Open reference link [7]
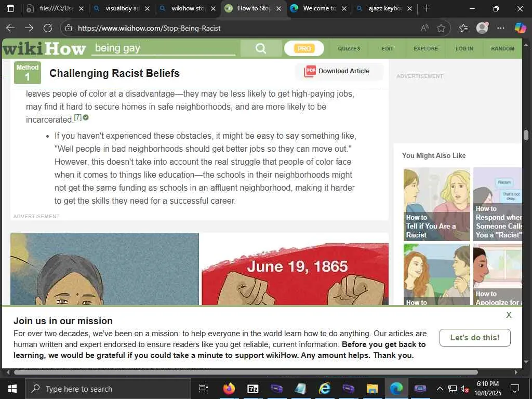Viewport: 532px width, 399px height. tap(78, 117)
